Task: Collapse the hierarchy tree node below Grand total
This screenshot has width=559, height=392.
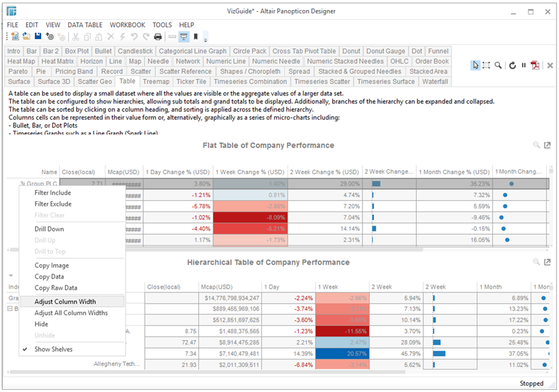Action: coord(11,309)
